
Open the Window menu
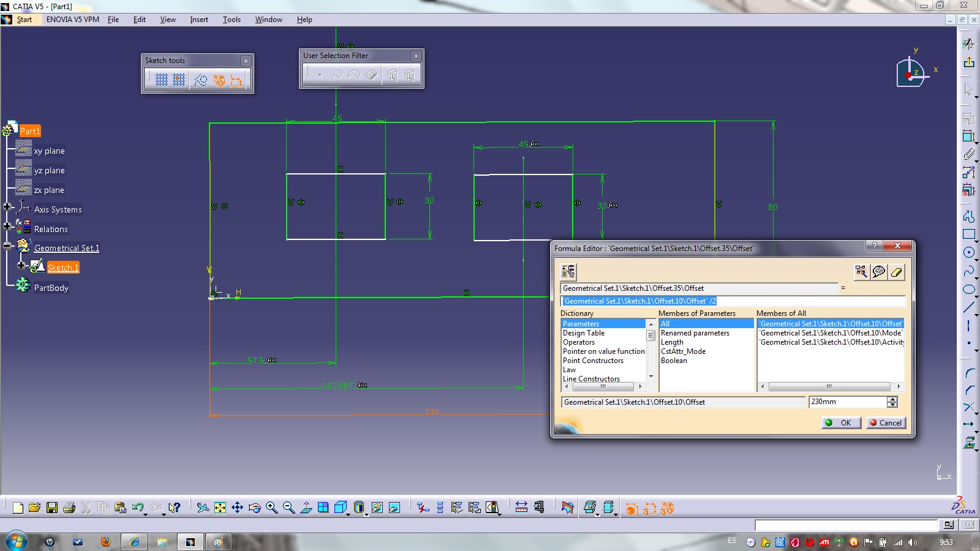268,20
